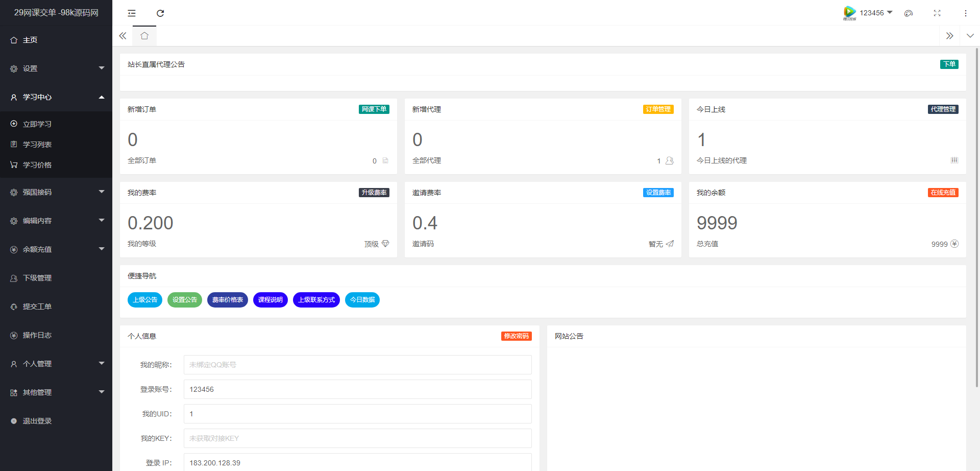
Task: Expand the 余额充值 sidebar menu
Action: [x=56, y=249]
